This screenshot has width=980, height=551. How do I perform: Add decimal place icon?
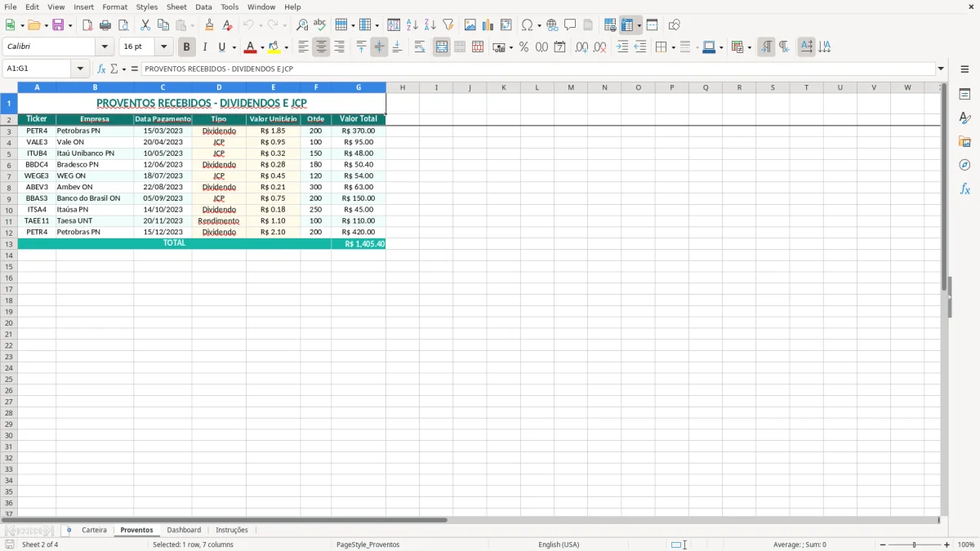582,47
